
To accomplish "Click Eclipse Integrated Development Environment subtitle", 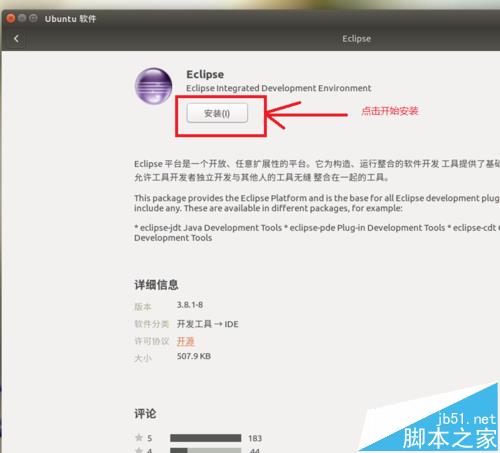I will pos(278,88).
